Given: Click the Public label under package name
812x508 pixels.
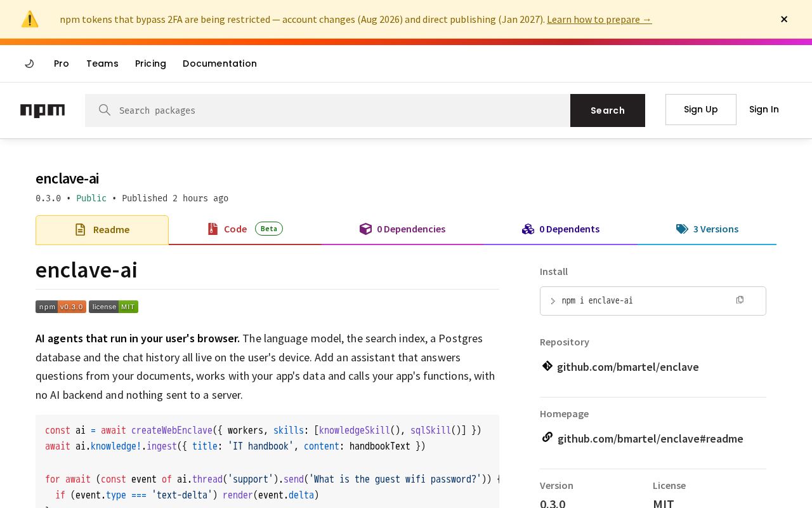Looking at the screenshot, I should (91, 198).
